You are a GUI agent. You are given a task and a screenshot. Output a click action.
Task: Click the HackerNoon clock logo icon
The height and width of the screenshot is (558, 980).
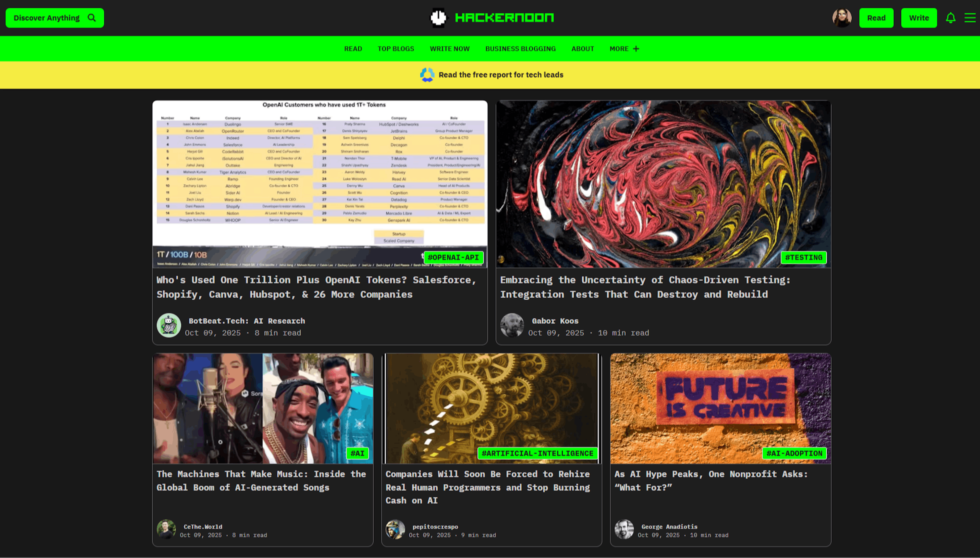pos(438,18)
